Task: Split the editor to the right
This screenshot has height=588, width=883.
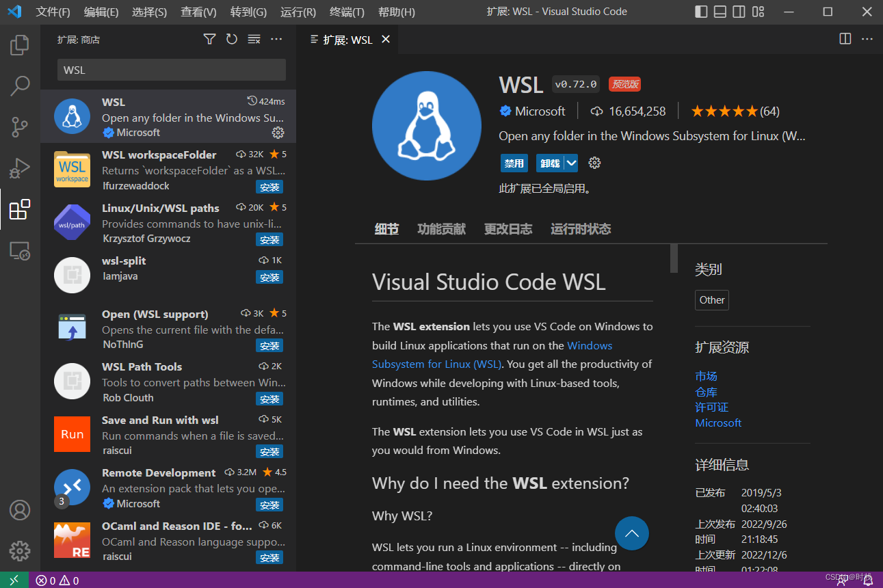Action: click(845, 39)
